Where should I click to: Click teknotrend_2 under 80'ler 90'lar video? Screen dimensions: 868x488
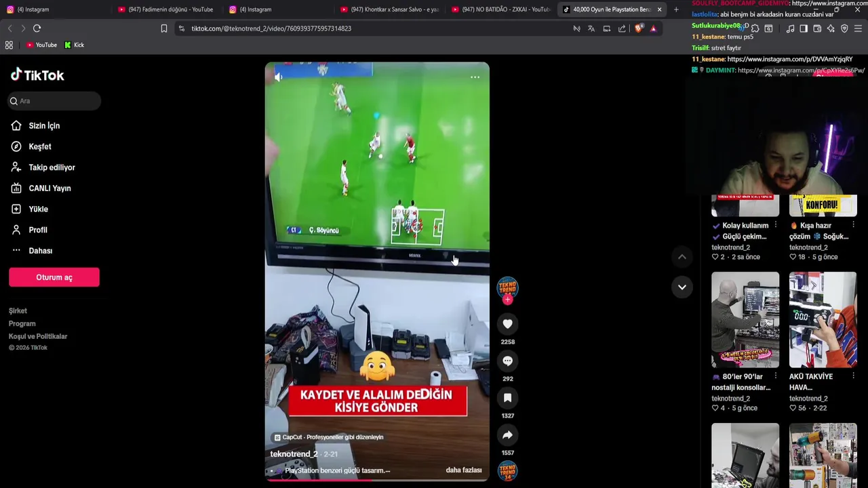click(x=730, y=399)
